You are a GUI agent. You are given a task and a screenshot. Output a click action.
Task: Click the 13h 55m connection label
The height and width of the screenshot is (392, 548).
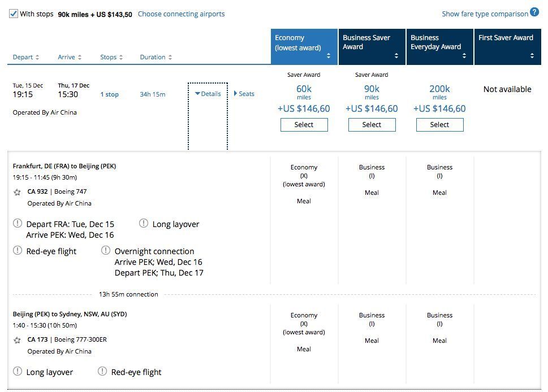(128, 294)
